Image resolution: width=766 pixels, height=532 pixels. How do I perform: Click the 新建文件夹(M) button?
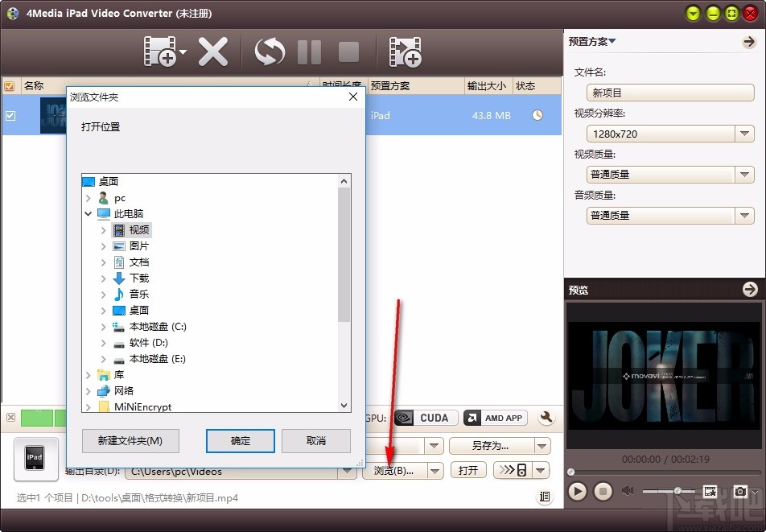coord(130,441)
